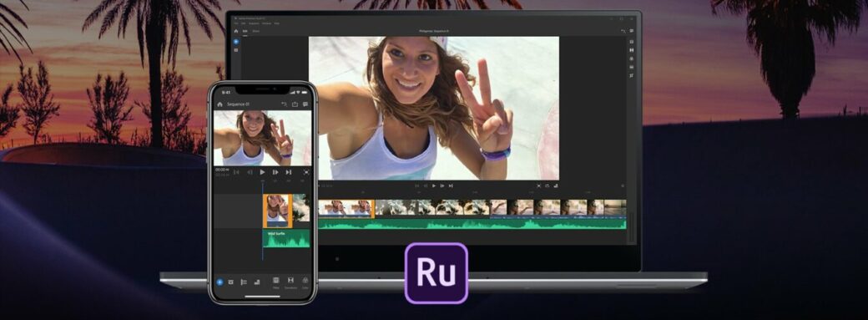Toggle loop playback icon under laptop preview
Screen dimensions: 868x320
click(547, 185)
